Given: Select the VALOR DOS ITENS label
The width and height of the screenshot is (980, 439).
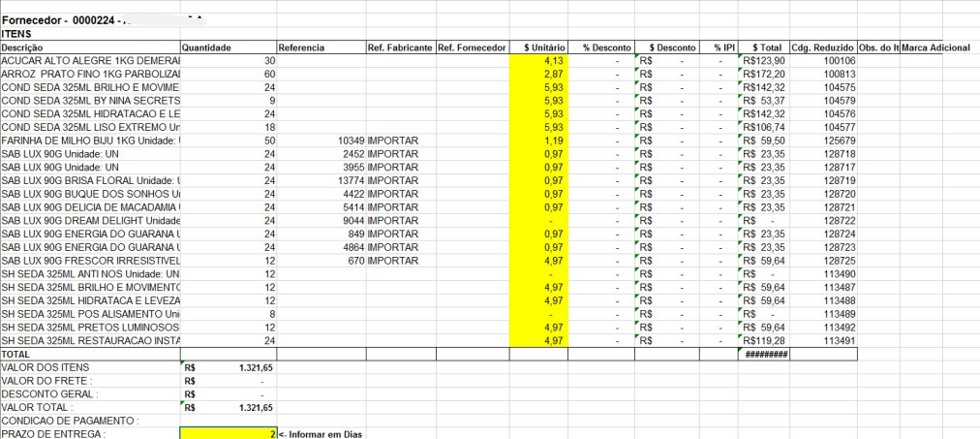Looking at the screenshot, I should click(45, 367).
